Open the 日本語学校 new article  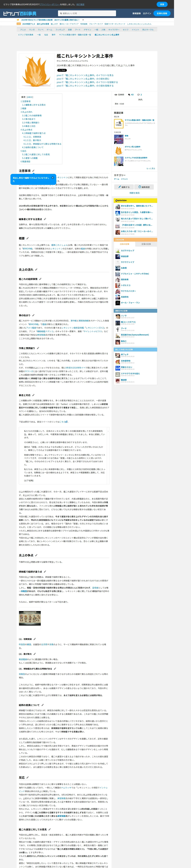point(126,361)
